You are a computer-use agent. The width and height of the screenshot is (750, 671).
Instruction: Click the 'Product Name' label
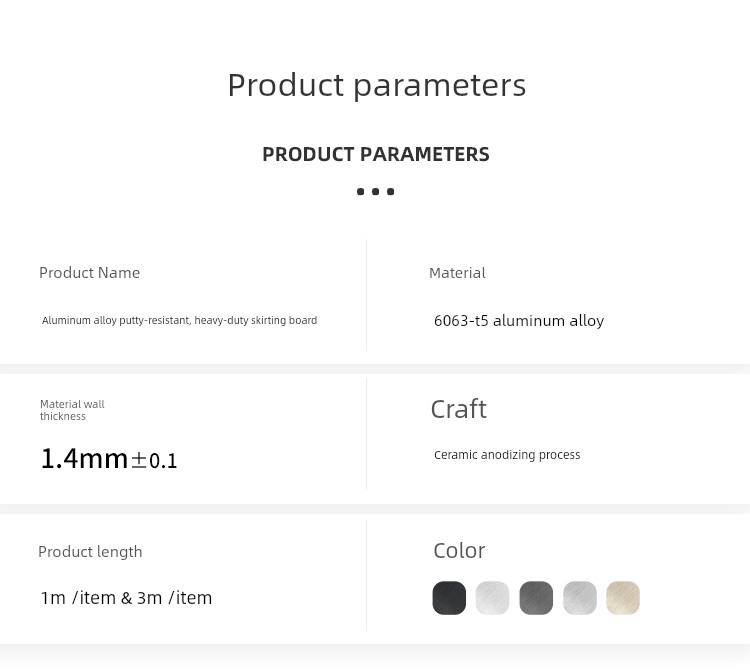click(89, 273)
